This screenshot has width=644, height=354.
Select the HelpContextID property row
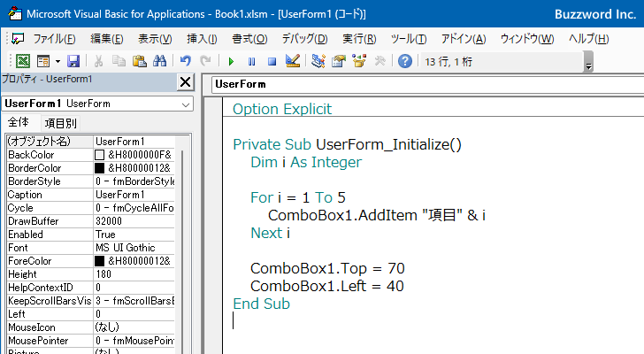(90, 288)
